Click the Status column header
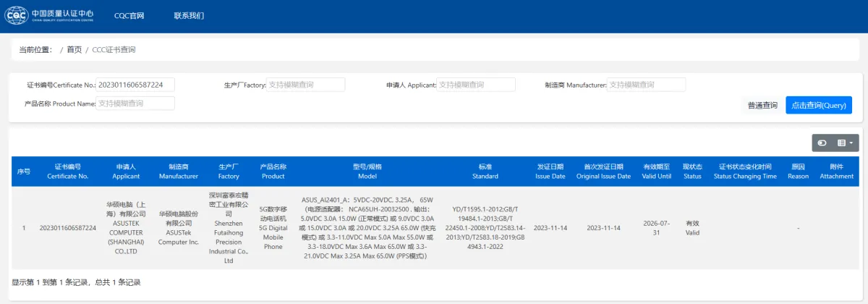 (x=692, y=172)
